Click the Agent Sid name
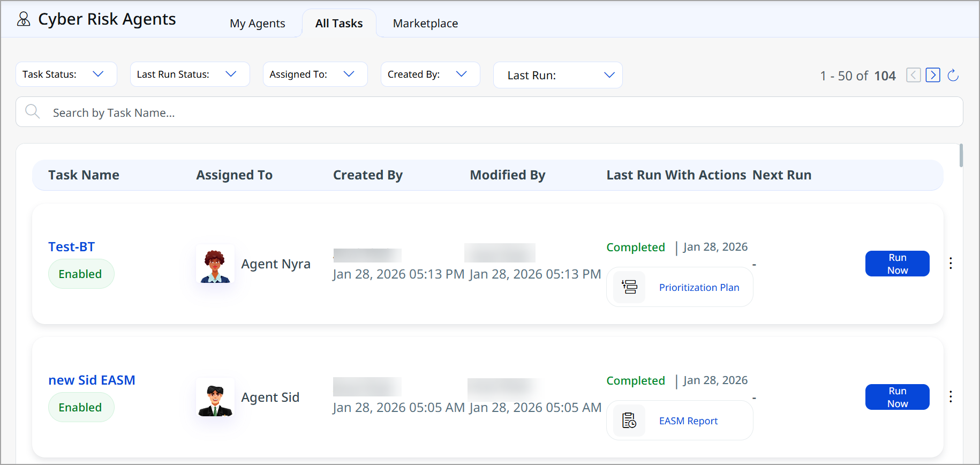 pyautogui.click(x=270, y=397)
